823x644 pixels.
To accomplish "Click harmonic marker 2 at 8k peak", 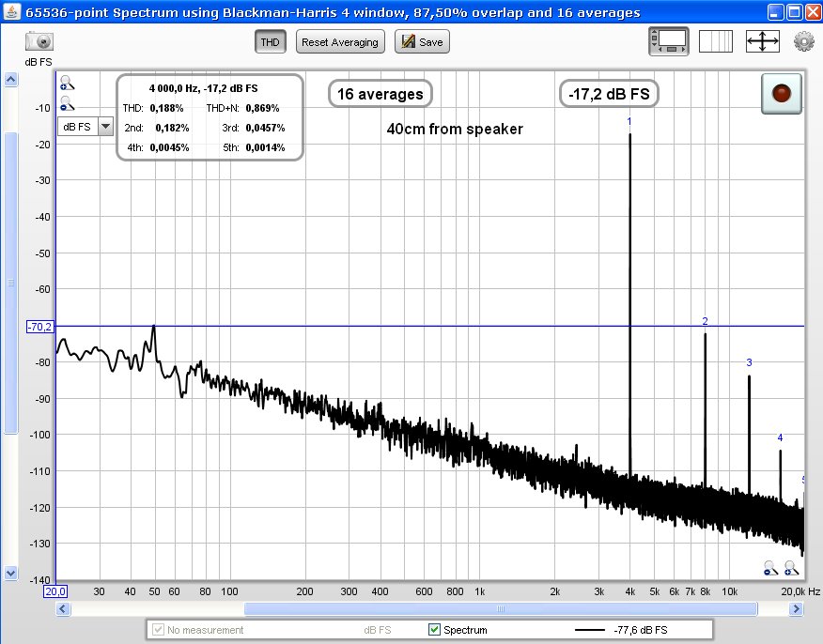I will point(705,321).
